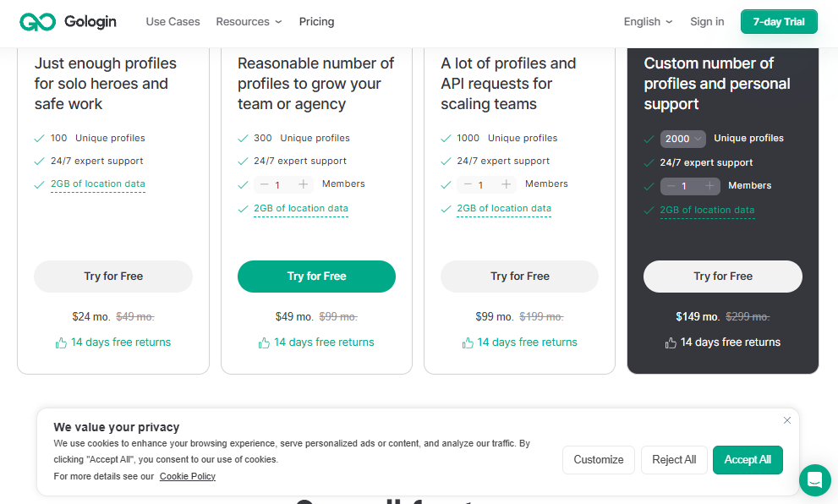Click the Gologin logo icon
Viewport: 838px width, 504px height.
click(38, 22)
